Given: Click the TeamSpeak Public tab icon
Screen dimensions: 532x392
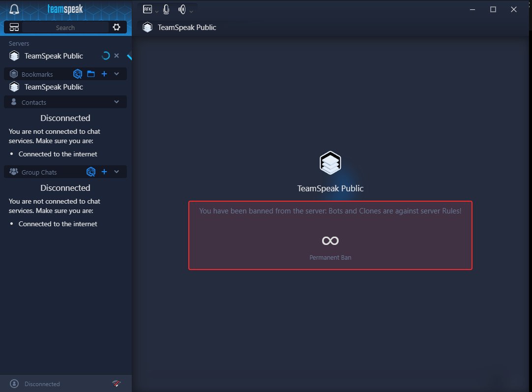Looking at the screenshot, I should [x=147, y=27].
